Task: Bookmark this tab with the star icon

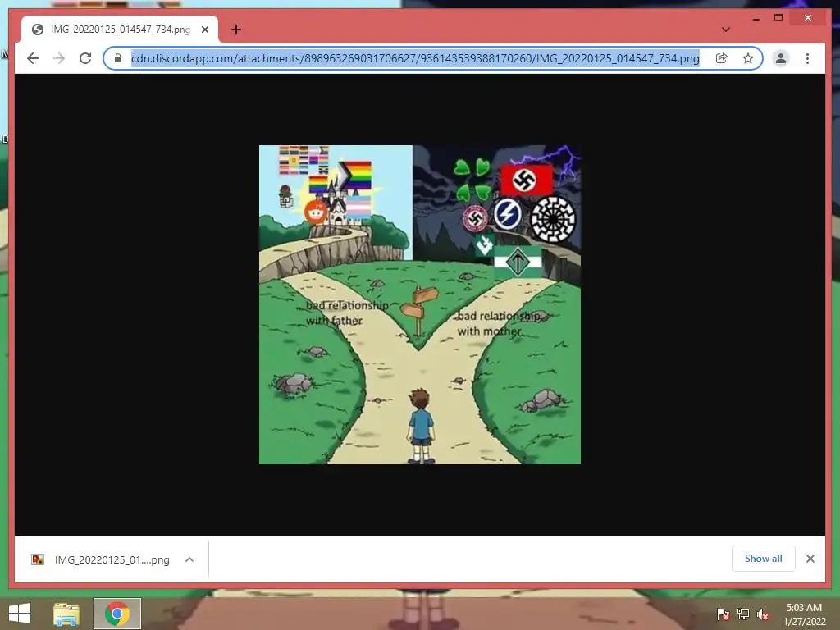Action: (x=748, y=58)
